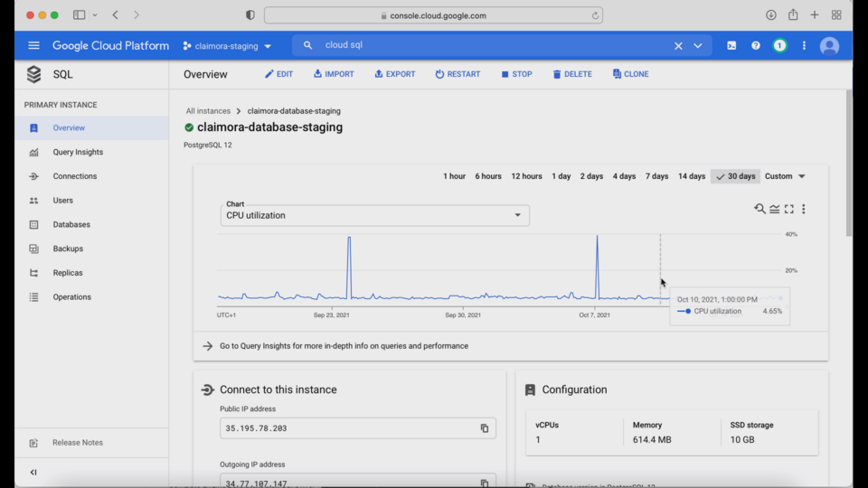
Task: Toggle the chart legend icon
Action: pos(775,209)
